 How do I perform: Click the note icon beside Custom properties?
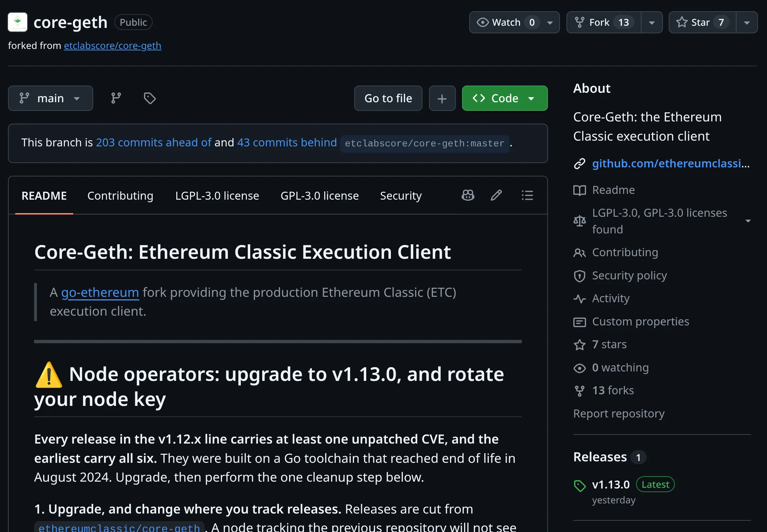580,322
